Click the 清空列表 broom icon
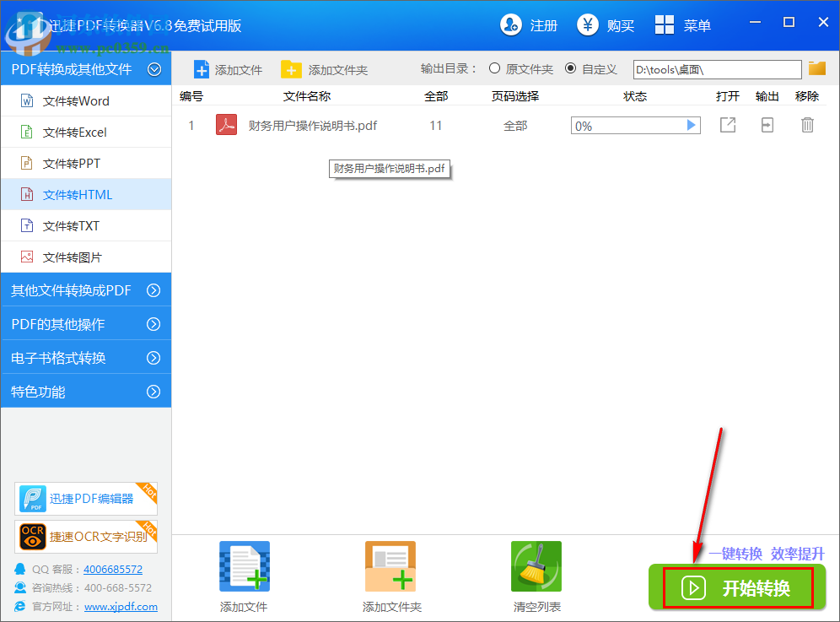840x622 pixels. point(536,565)
